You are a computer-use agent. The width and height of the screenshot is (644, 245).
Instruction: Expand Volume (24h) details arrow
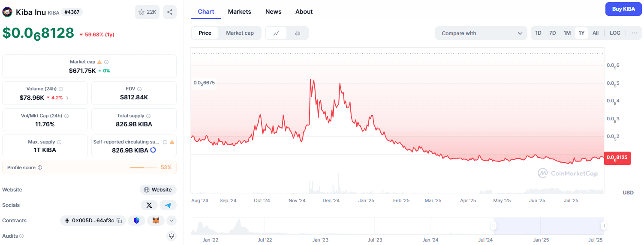coord(67,98)
